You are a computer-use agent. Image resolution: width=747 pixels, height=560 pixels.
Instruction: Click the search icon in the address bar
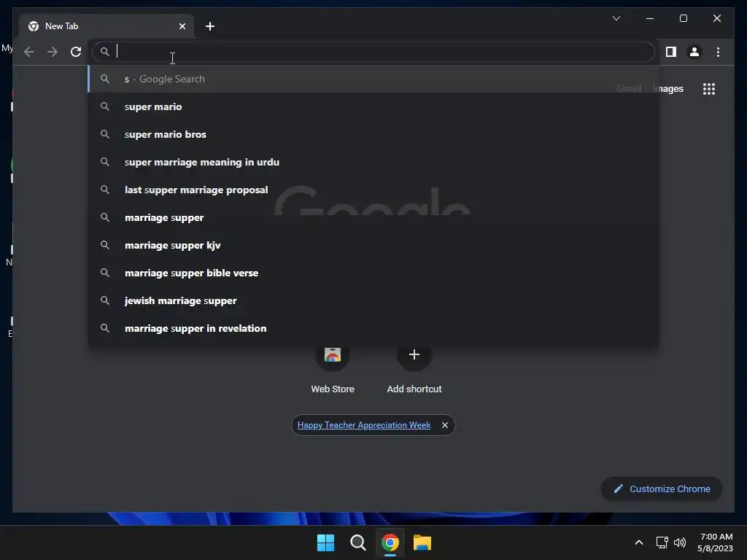coord(105,52)
